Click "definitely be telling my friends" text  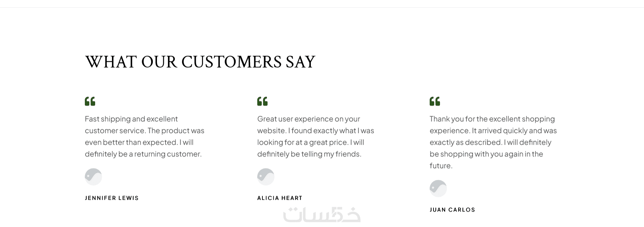point(309,154)
